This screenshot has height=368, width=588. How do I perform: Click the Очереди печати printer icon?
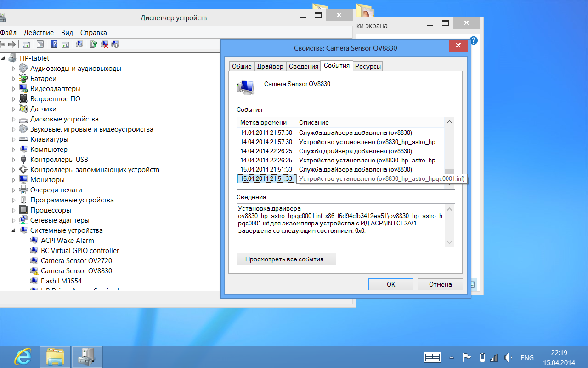[23, 190]
